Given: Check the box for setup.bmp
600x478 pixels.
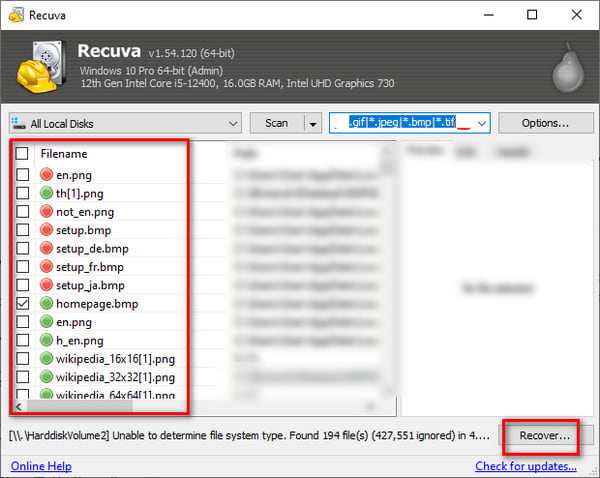Looking at the screenshot, I should (23, 229).
